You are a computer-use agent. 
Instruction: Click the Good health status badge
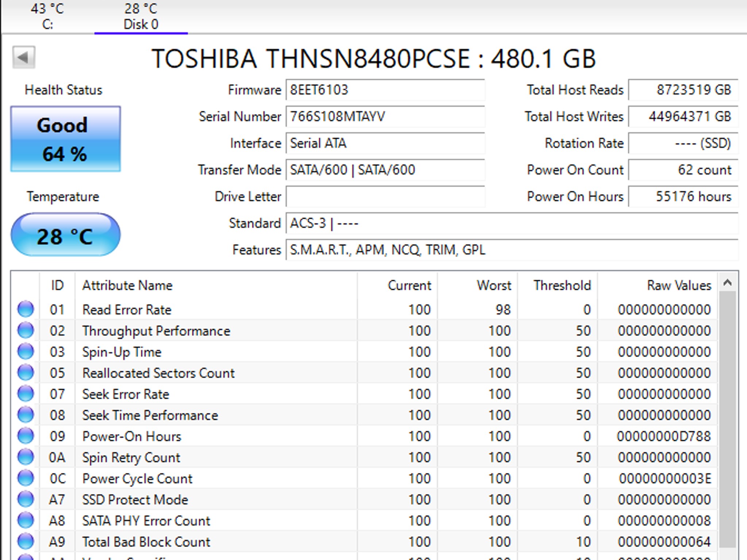[65, 139]
